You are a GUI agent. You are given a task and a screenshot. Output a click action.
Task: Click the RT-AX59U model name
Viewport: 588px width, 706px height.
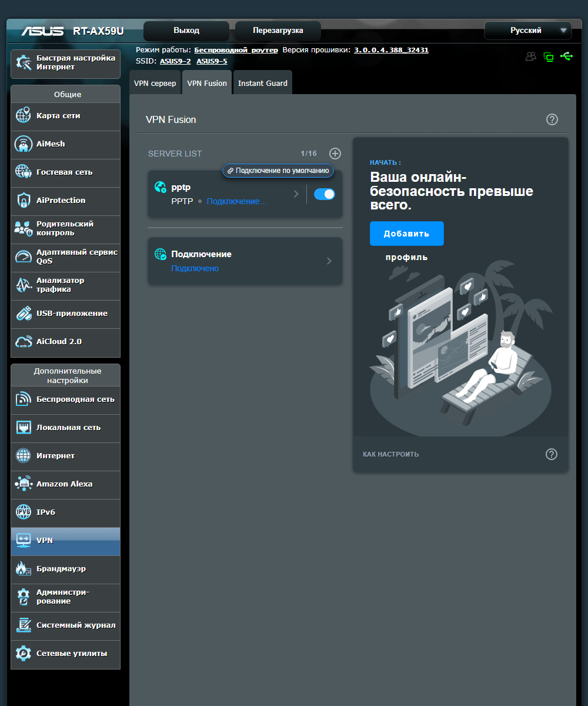[98, 31]
